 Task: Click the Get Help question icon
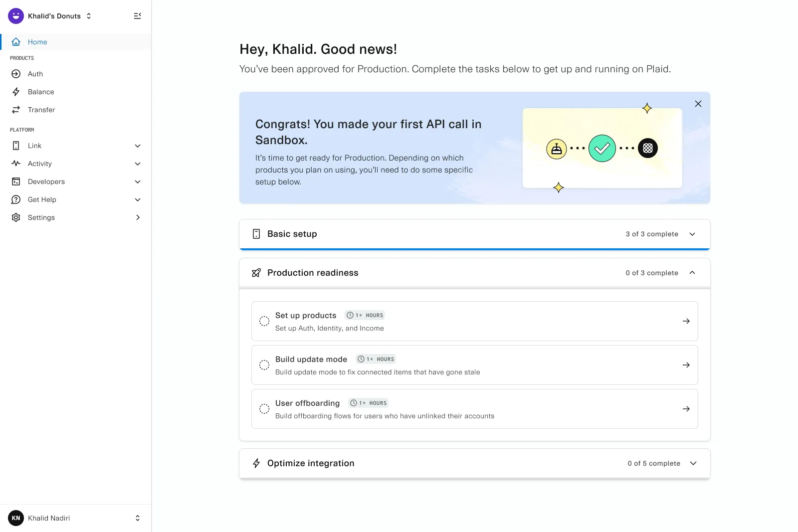point(16,199)
